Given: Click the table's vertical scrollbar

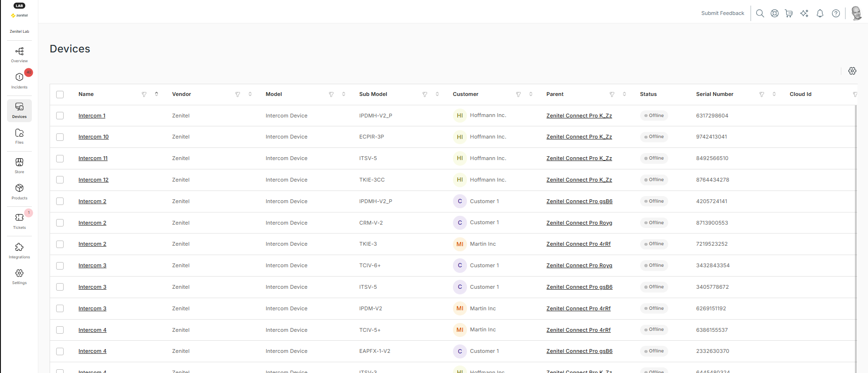Looking at the screenshot, I should pos(856,234).
